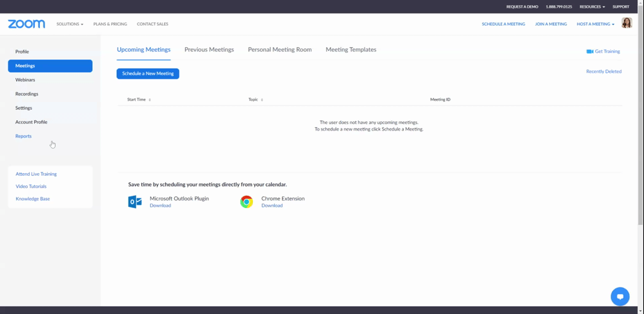Screen dimensions: 644x314
Task: Open the user profile avatar
Action: (627, 23)
